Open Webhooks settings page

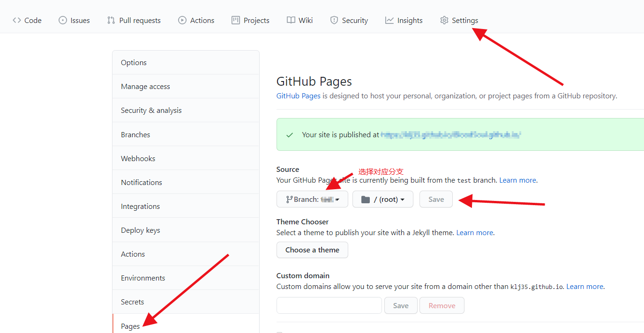186,158
